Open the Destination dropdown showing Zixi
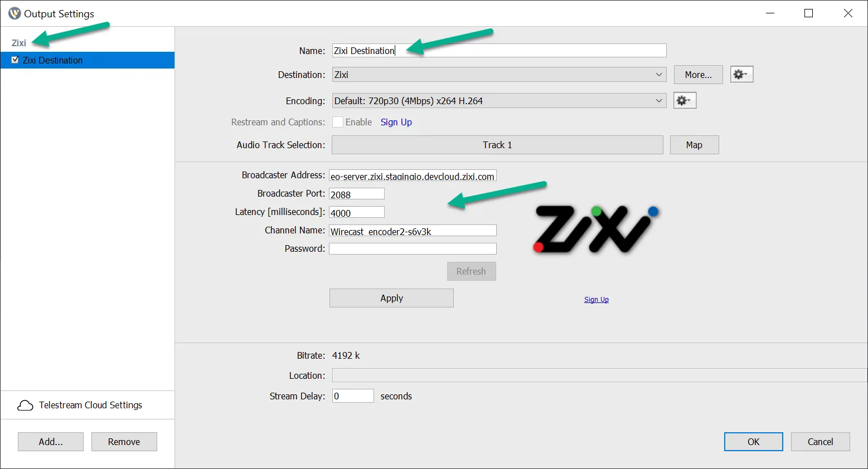 point(499,75)
